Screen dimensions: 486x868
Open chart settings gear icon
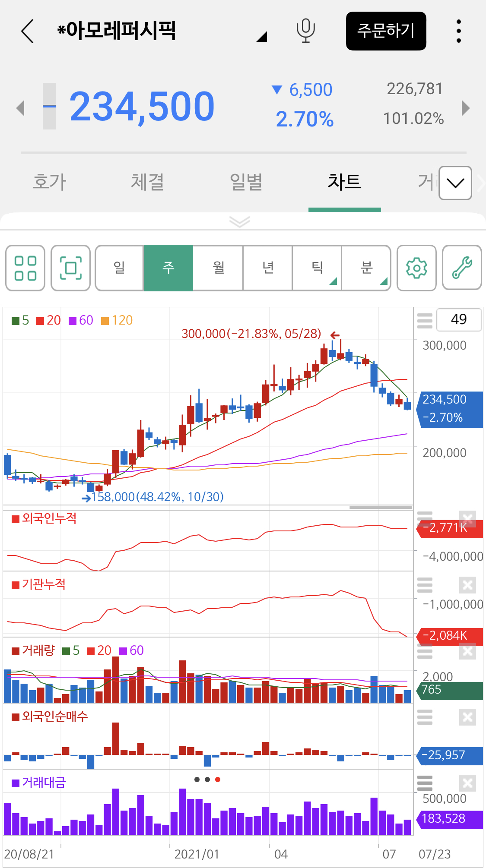coord(416,268)
